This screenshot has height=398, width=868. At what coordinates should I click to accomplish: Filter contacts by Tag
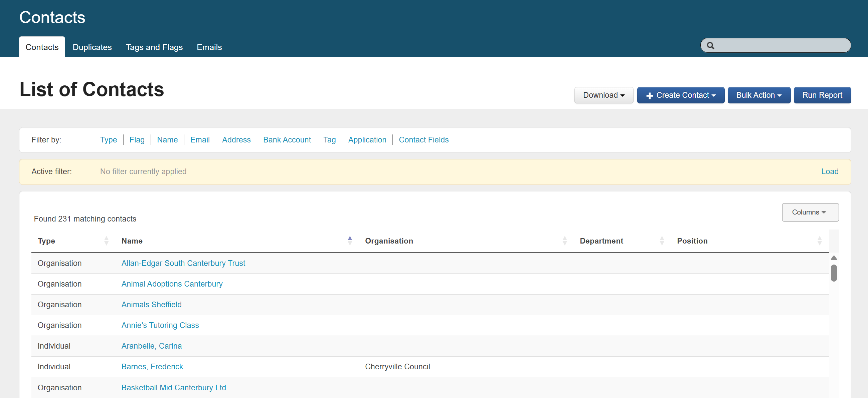click(330, 140)
